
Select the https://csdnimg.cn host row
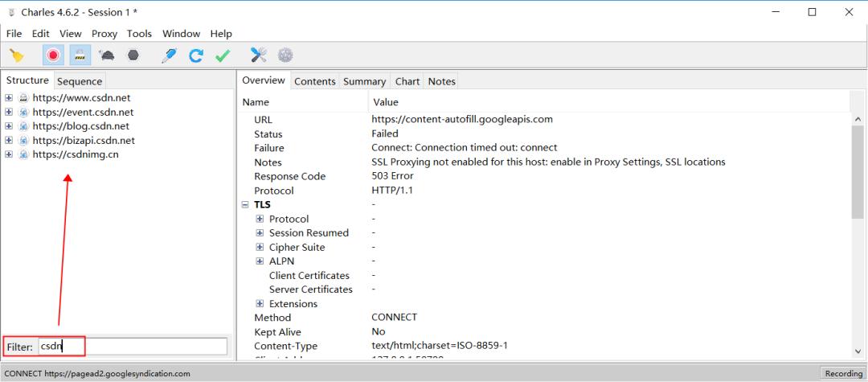click(x=76, y=154)
